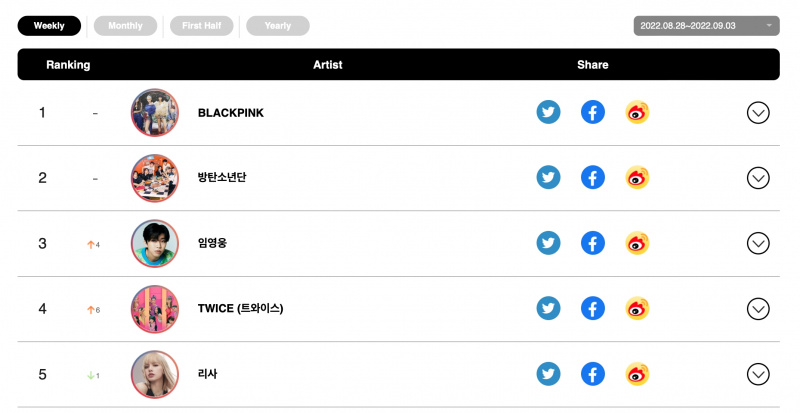The image size is (800, 413).
Task: Share 방탄소년단 ranking on Weibo
Action: pos(637,178)
